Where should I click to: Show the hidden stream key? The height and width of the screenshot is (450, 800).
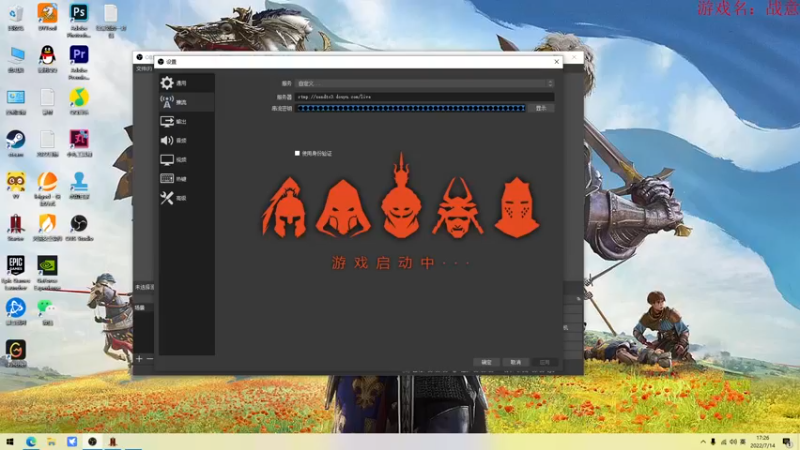point(541,108)
